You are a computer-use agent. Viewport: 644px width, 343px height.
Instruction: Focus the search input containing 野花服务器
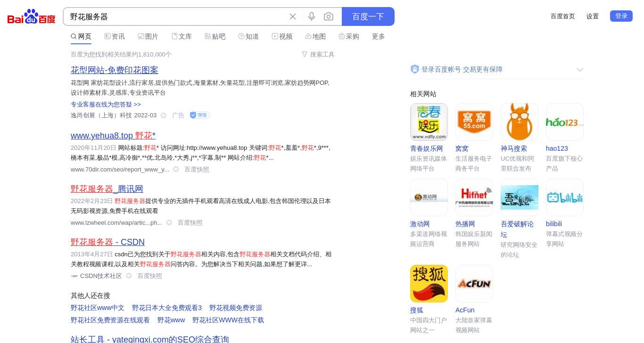pos(177,16)
